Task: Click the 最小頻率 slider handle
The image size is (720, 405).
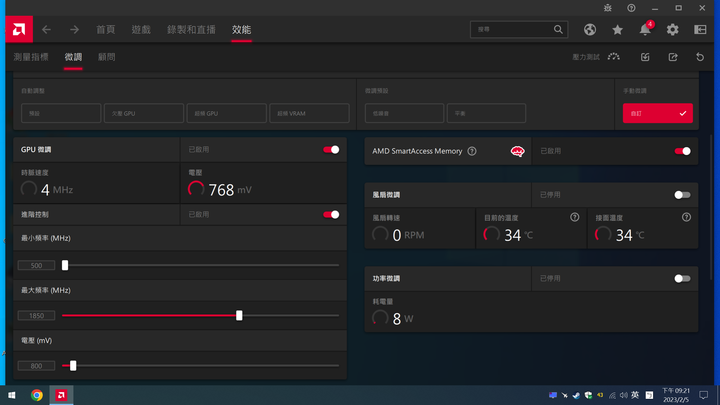Action: coord(65,265)
